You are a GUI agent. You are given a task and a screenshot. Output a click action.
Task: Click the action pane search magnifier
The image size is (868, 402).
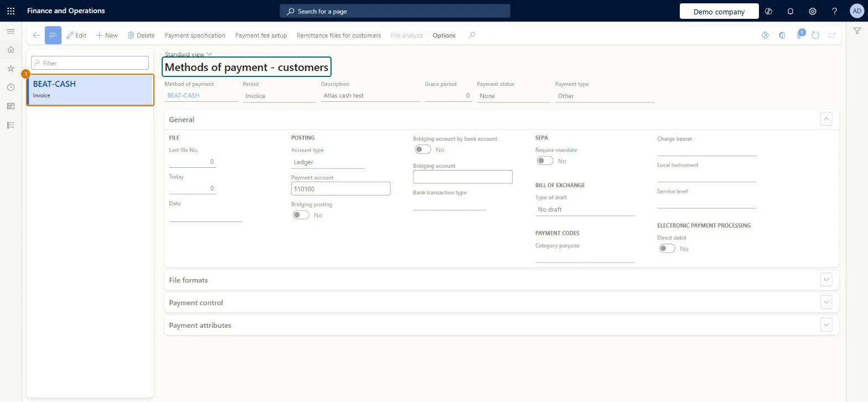[x=472, y=35]
